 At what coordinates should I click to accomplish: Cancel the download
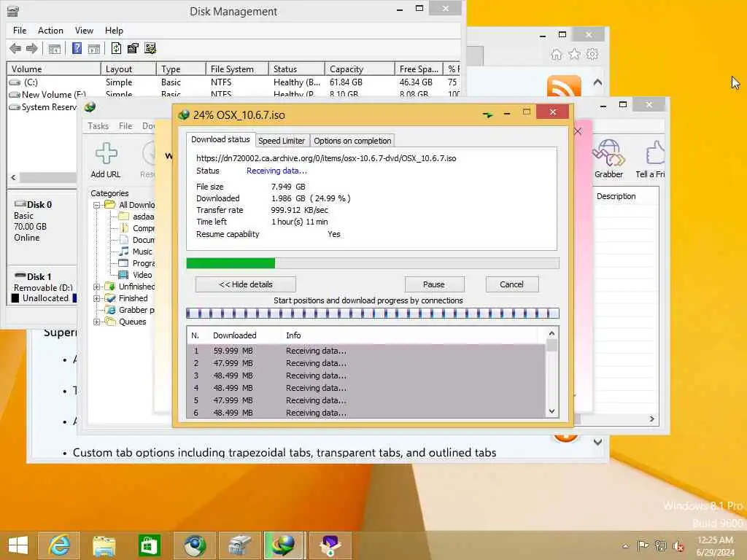tap(511, 284)
